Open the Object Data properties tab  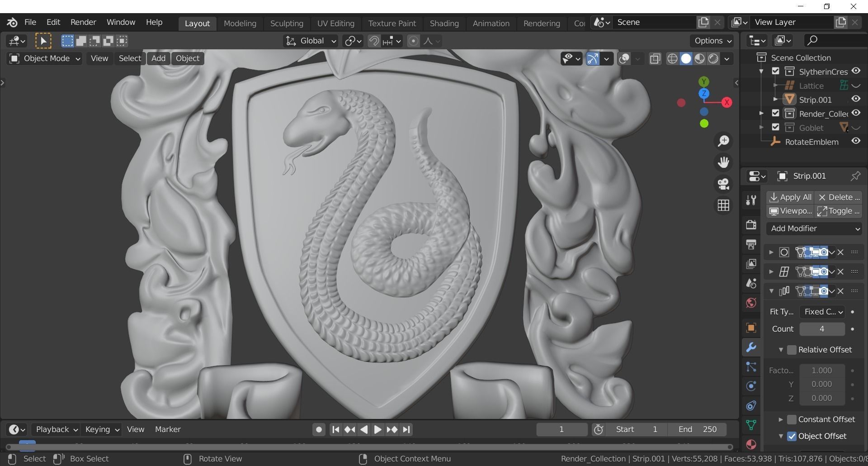[x=751, y=425]
